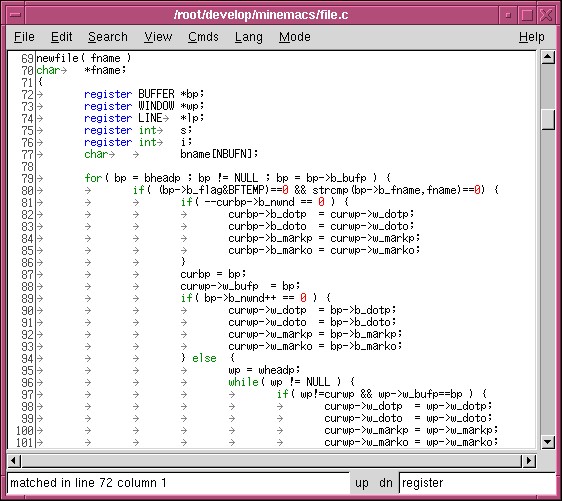This screenshot has width=562, height=501.
Task: Place cursor on line 79 for loop
Action: coord(237,178)
